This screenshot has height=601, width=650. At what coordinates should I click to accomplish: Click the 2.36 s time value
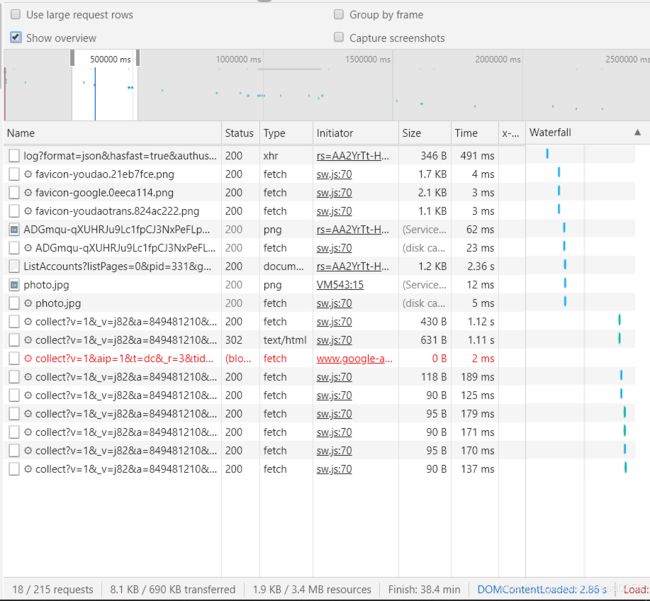click(x=480, y=266)
